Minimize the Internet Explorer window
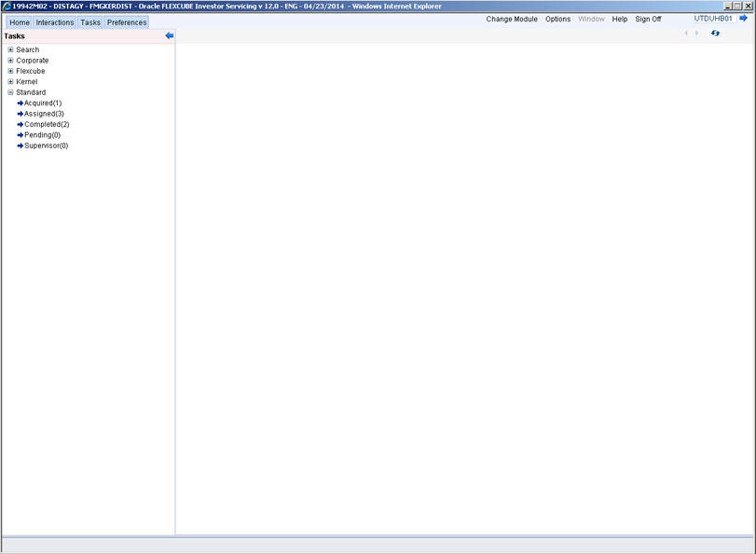Image resolution: width=756 pixels, height=554 pixels. pyautogui.click(x=727, y=6)
